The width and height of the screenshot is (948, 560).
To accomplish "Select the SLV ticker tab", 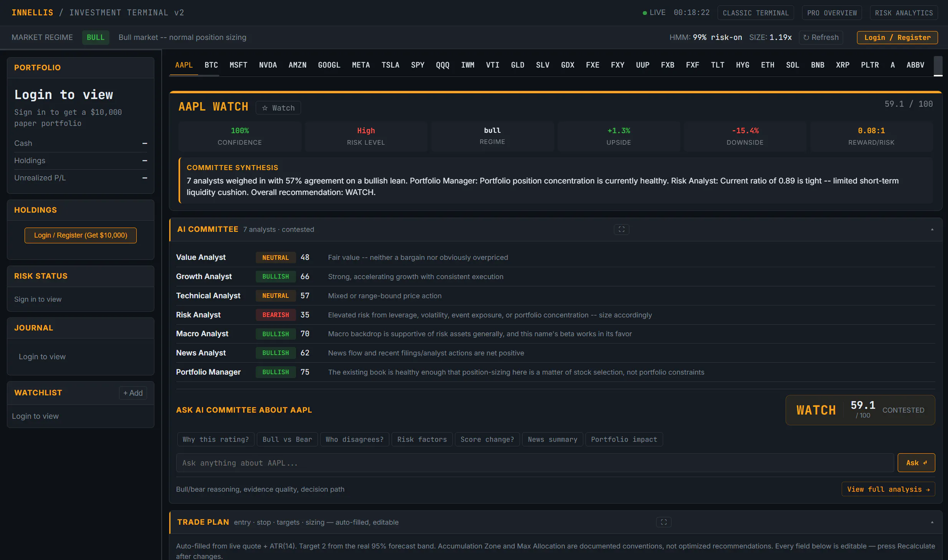I will (x=543, y=65).
